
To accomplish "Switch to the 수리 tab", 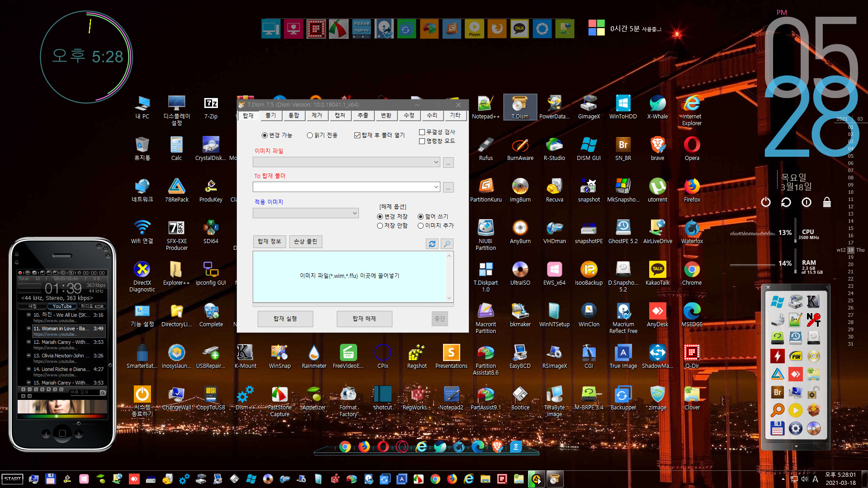I will 432,116.
